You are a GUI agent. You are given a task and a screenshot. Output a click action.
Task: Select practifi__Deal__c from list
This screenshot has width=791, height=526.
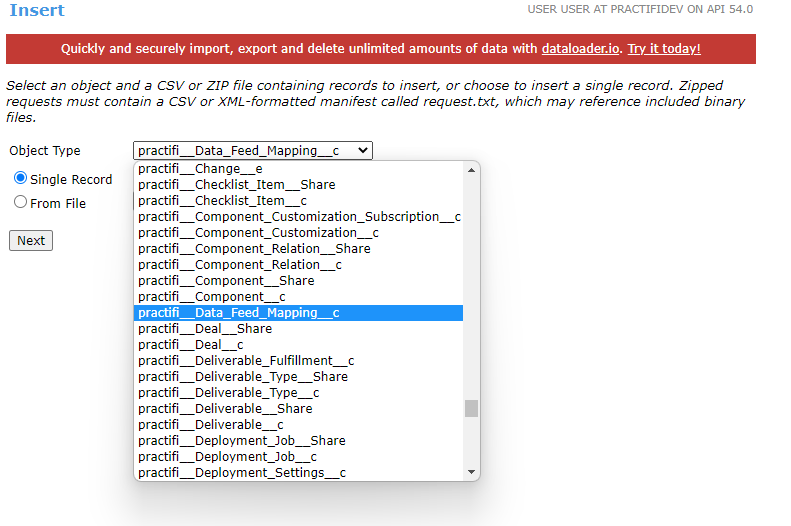pos(298,344)
